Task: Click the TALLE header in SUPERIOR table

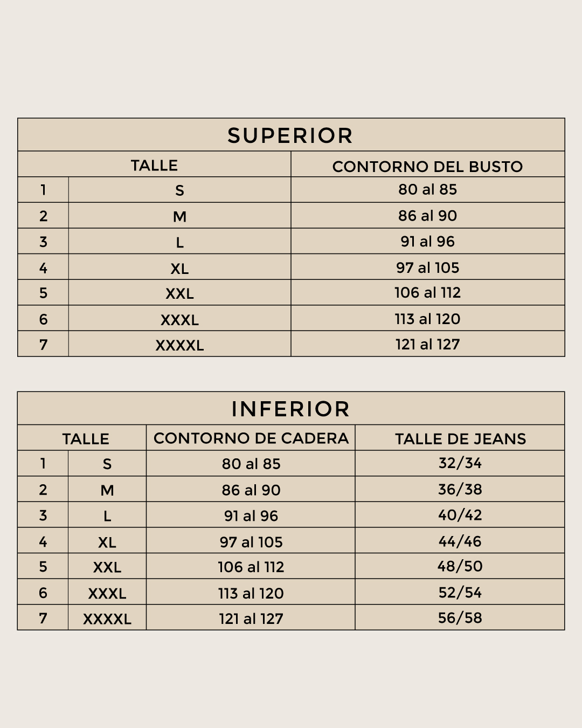Action: (154, 166)
